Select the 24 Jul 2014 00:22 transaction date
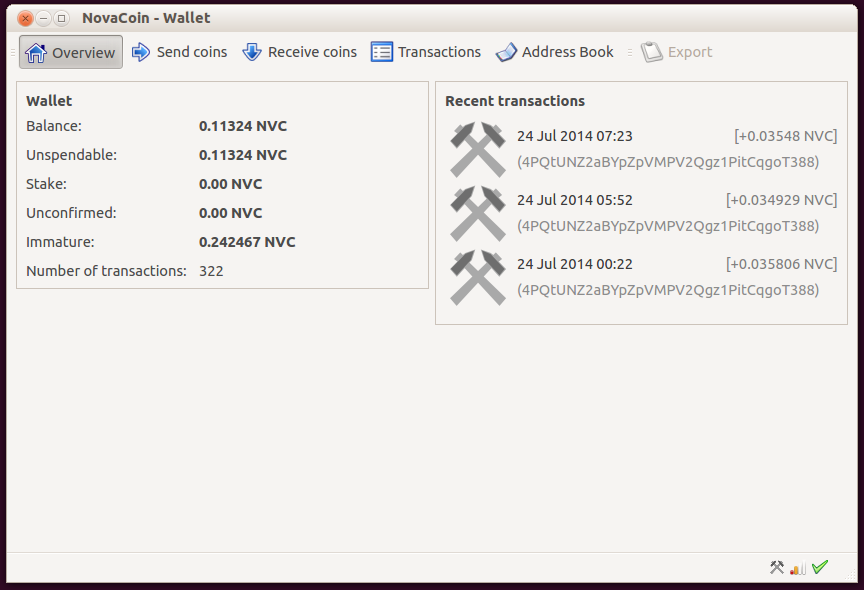 (575, 264)
